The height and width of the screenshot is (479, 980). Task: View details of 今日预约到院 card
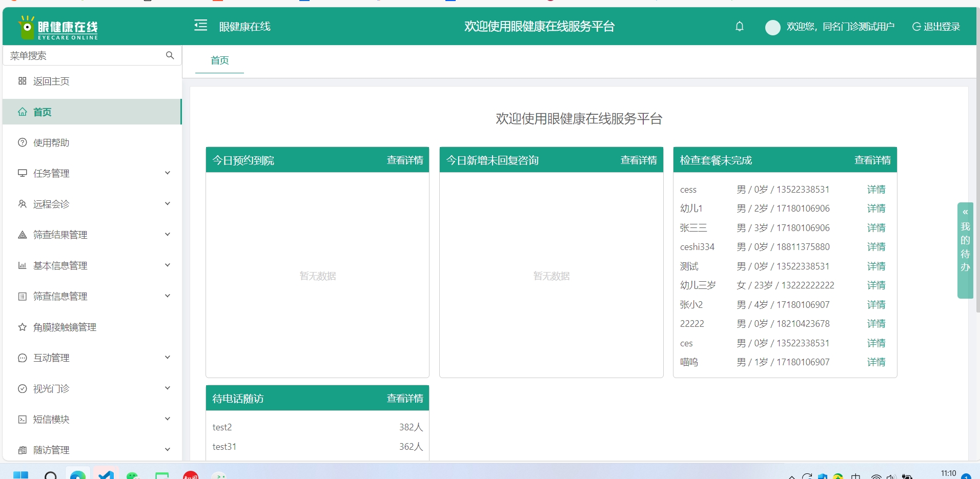coord(405,160)
